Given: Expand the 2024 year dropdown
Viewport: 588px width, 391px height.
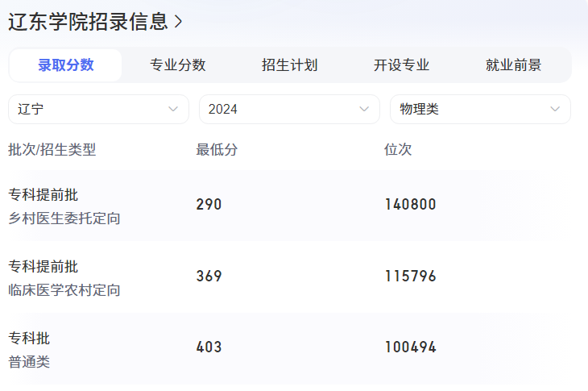Looking at the screenshot, I should click(x=289, y=109).
